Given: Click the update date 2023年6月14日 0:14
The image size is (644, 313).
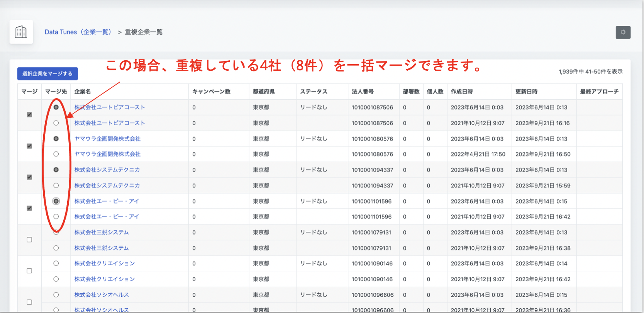Looking at the screenshot, I should (541, 264).
